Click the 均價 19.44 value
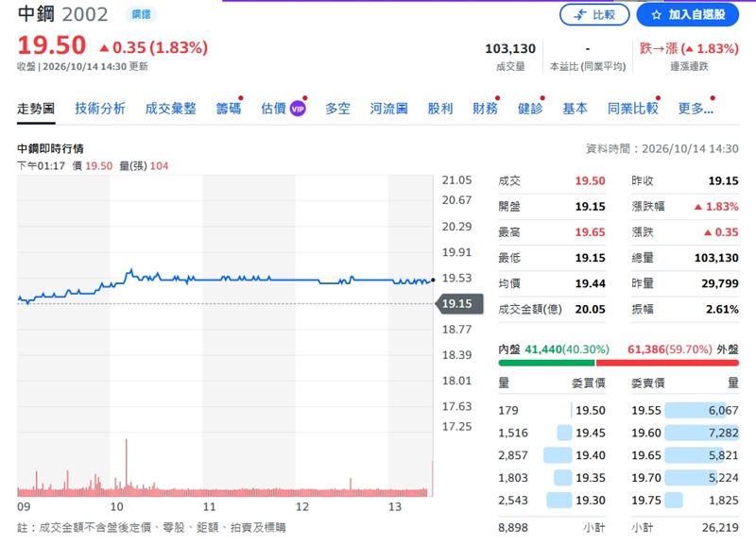 pyautogui.click(x=590, y=283)
